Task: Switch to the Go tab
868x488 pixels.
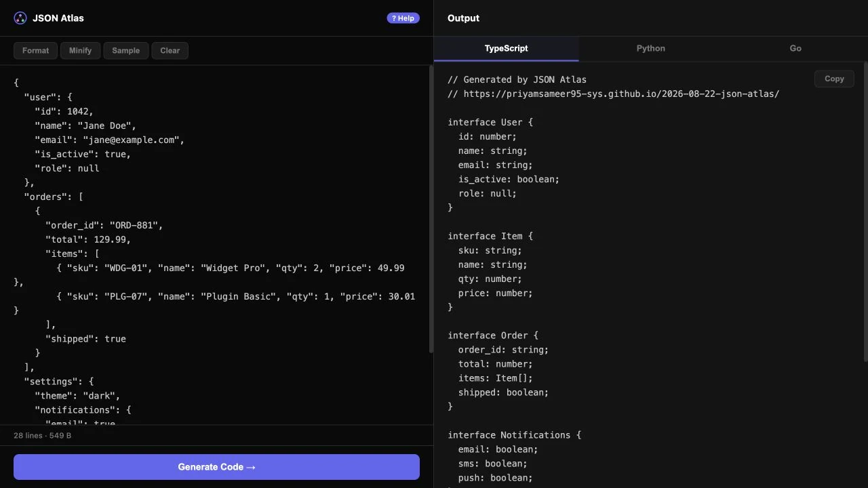Action: (795, 49)
